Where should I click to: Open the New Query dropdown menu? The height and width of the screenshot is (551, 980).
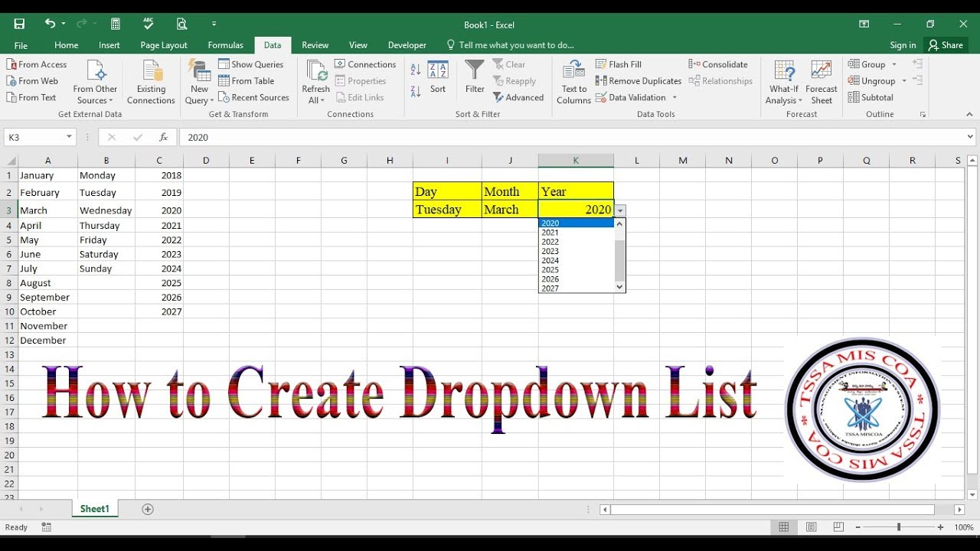pyautogui.click(x=198, y=80)
